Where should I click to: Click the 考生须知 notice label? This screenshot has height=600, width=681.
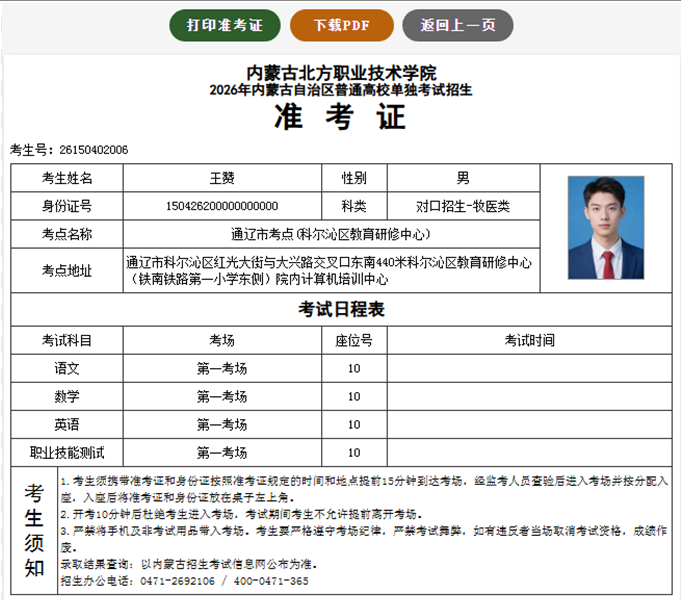tap(34, 530)
